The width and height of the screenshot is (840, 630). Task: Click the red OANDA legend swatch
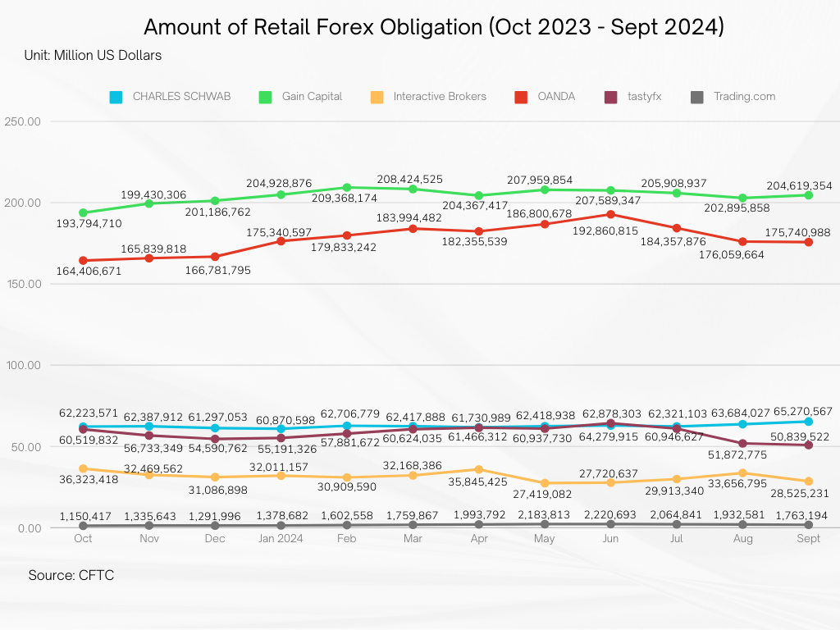(521, 97)
